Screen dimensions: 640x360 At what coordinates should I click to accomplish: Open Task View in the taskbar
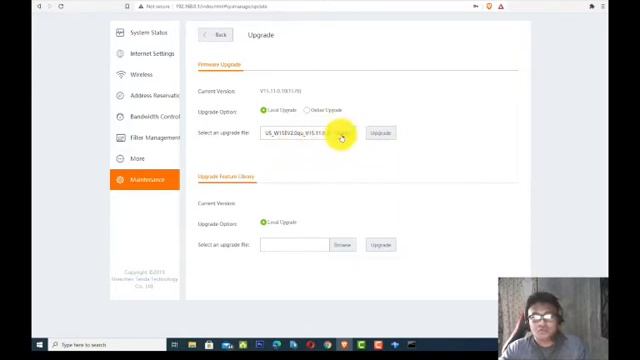(x=174, y=345)
